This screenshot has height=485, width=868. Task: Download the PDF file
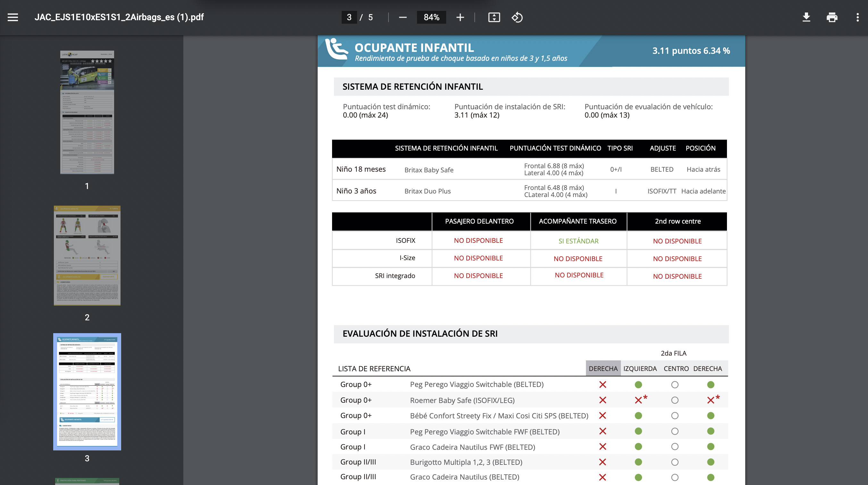point(806,17)
